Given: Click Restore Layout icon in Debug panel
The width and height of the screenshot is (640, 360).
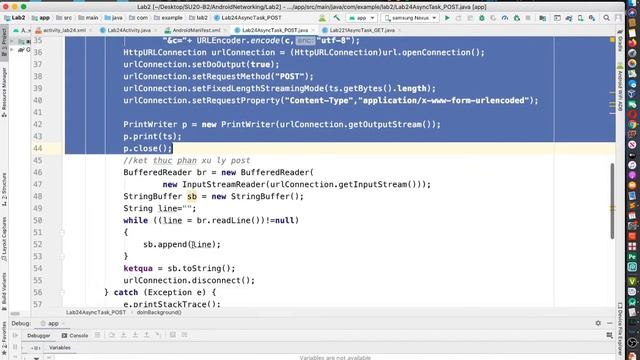Looking at the screenshot, I should coord(610,335).
